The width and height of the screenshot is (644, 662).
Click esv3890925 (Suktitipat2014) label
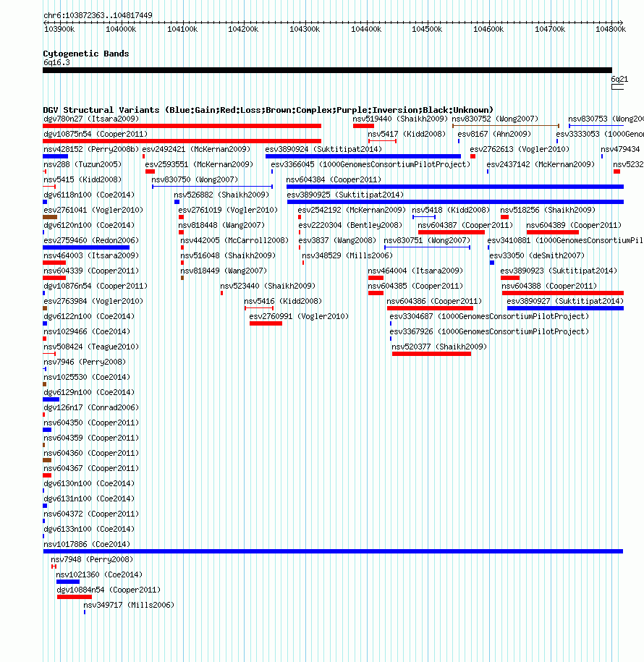point(345,195)
